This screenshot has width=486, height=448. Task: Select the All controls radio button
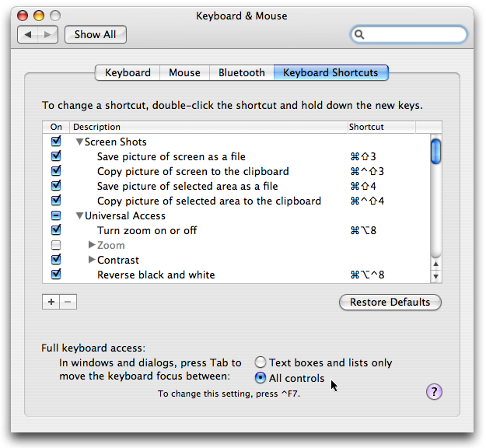click(x=260, y=378)
